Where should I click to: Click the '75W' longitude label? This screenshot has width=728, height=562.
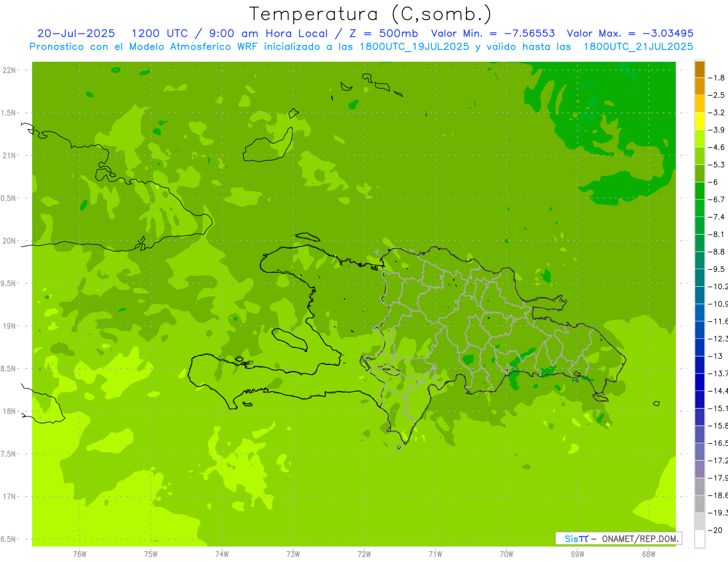point(150,554)
